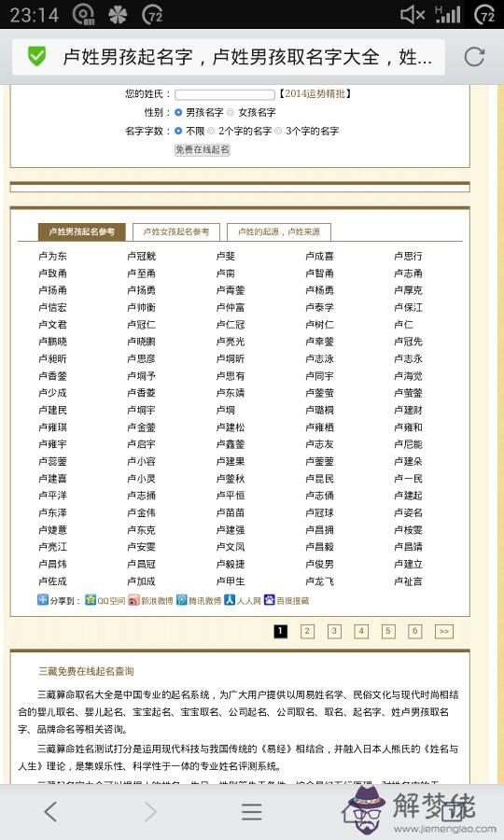504x840 pixels.
Task: Click name 卢平洋
Action: click(x=52, y=496)
